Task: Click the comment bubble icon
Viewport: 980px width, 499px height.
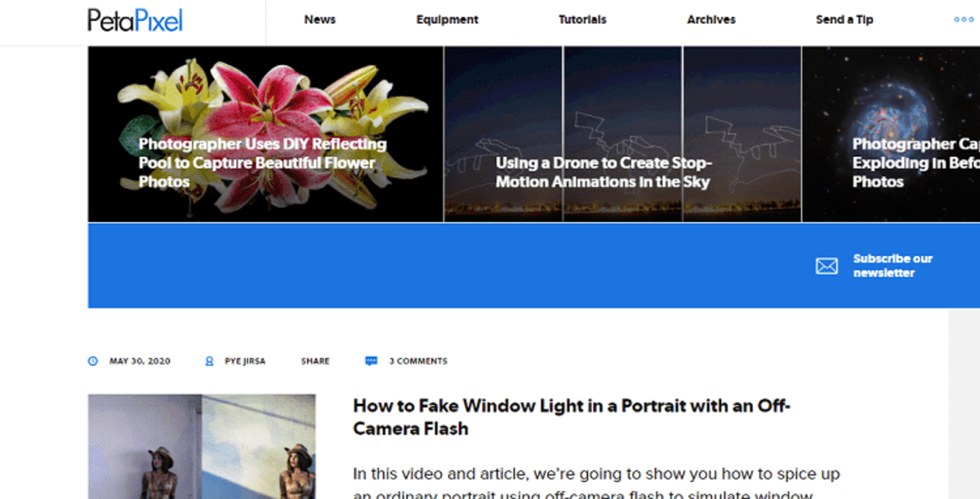Action: [x=372, y=361]
